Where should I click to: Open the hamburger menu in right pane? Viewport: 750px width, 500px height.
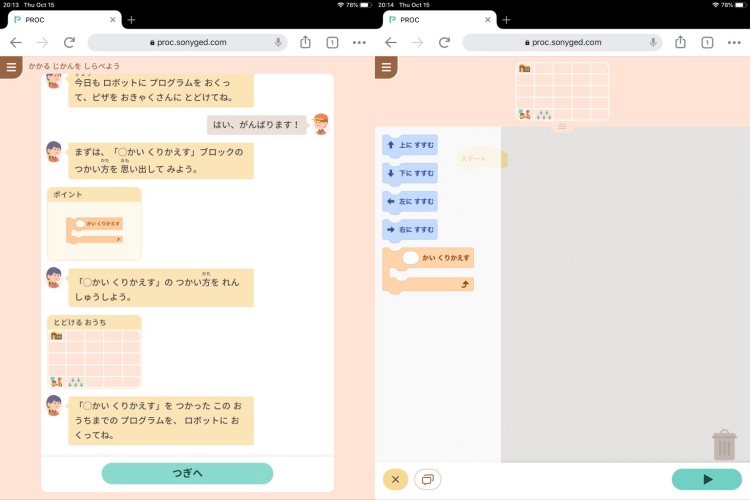386,67
